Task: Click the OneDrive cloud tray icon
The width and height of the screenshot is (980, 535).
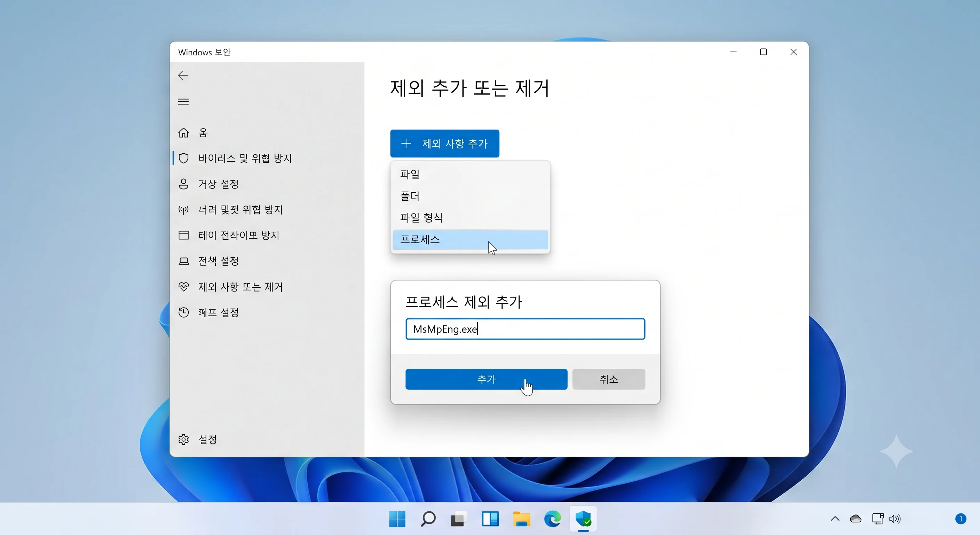Action: click(x=856, y=519)
